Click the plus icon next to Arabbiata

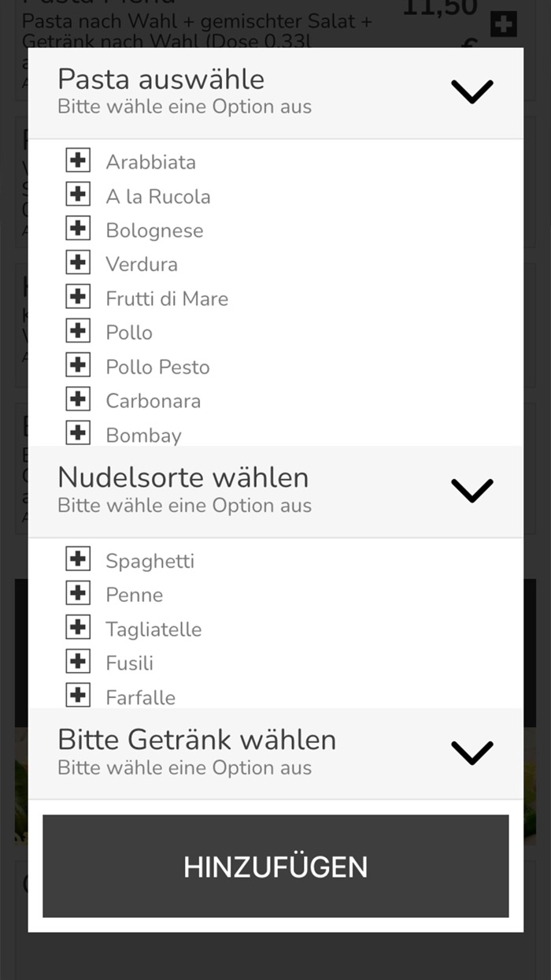coord(78,160)
